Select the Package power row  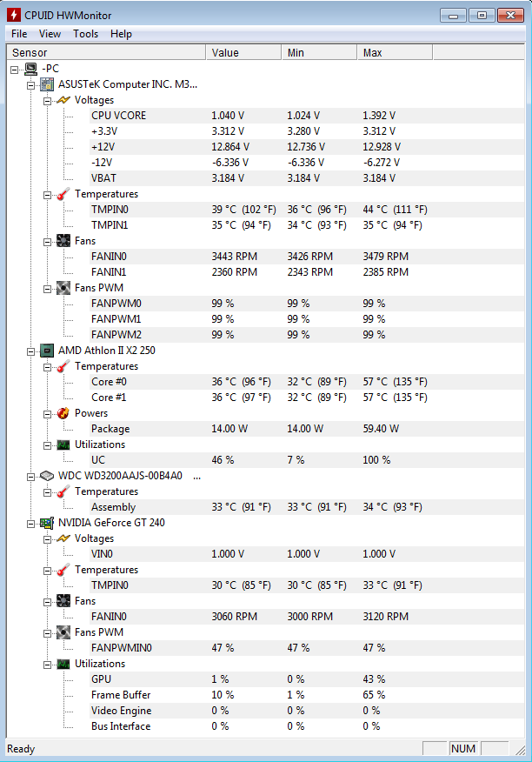tap(307, 429)
